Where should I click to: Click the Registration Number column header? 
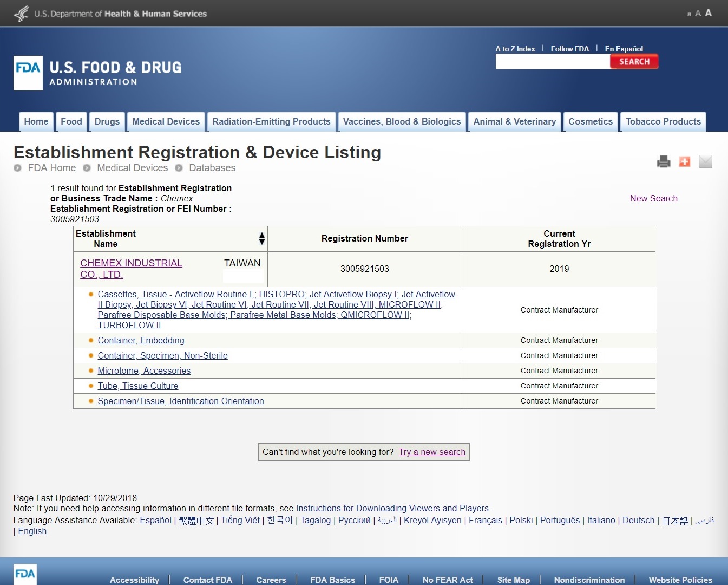(x=365, y=239)
